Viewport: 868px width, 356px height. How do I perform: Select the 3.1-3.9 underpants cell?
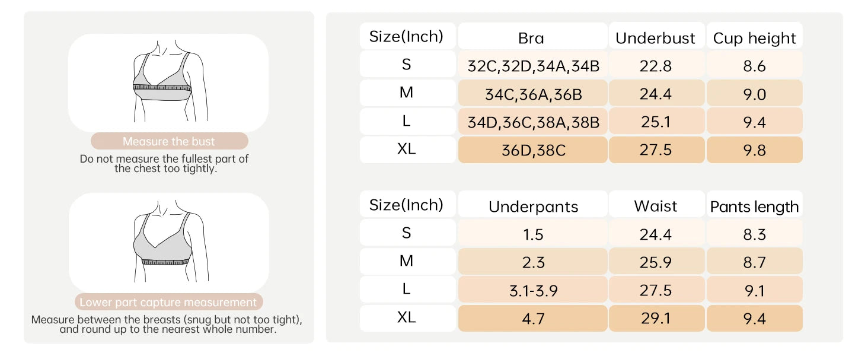pyautogui.click(x=532, y=290)
